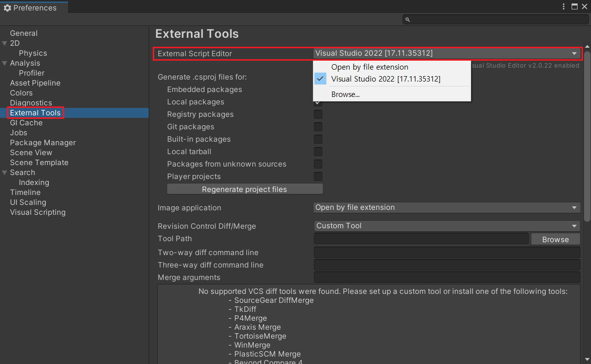Open UI Scaling preferences
This screenshot has height=364, width=591.
(x=28, y=202)
